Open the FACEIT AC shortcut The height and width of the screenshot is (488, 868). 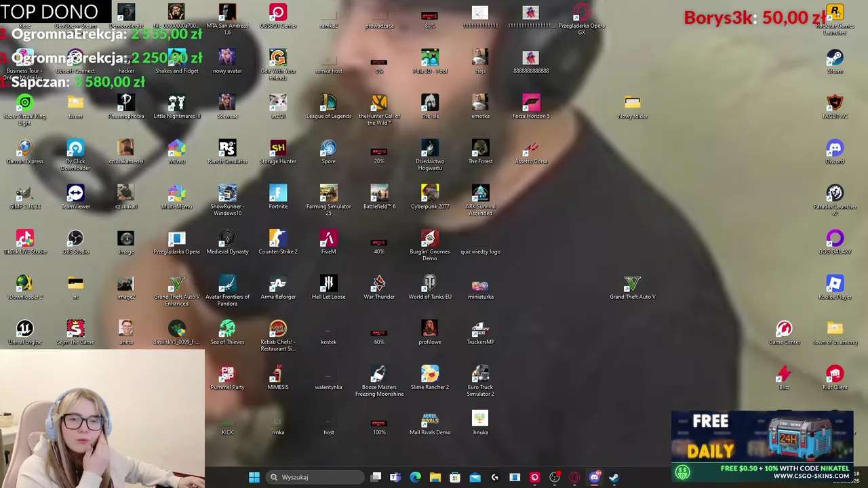pyautogui.click(x=835, y=106)
